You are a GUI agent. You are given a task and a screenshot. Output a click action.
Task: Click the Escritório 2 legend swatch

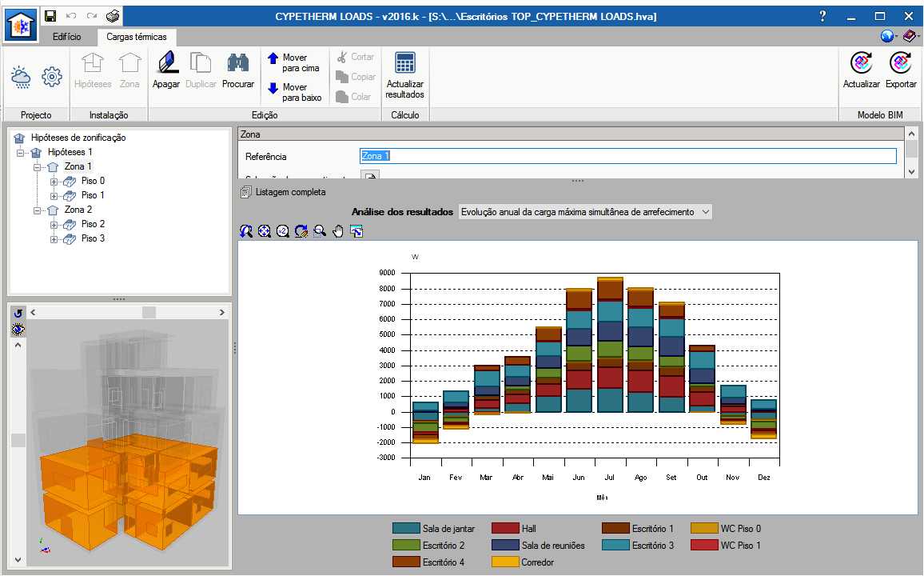tap(406, 546)
